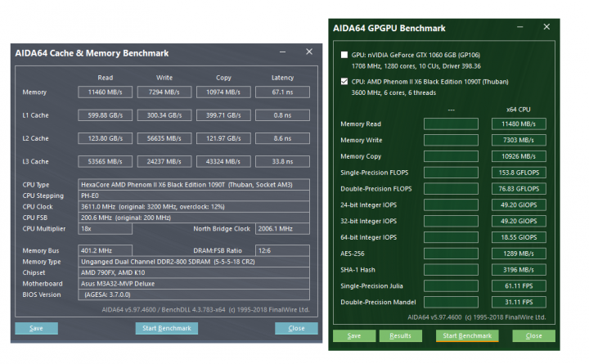Select GPGPU Memory Write result 7303 MB/s
This screenshot has height=364, width=589.
[519, 140]
